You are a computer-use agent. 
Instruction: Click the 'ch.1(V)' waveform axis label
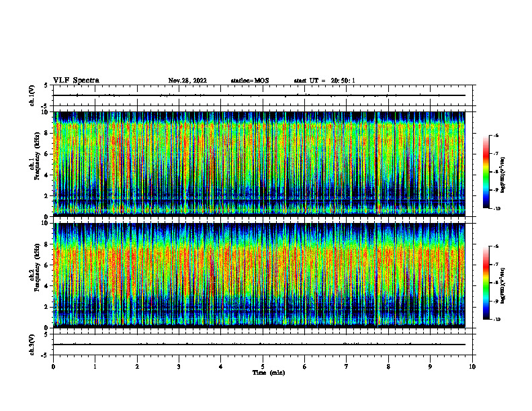[x=32, y=95]
